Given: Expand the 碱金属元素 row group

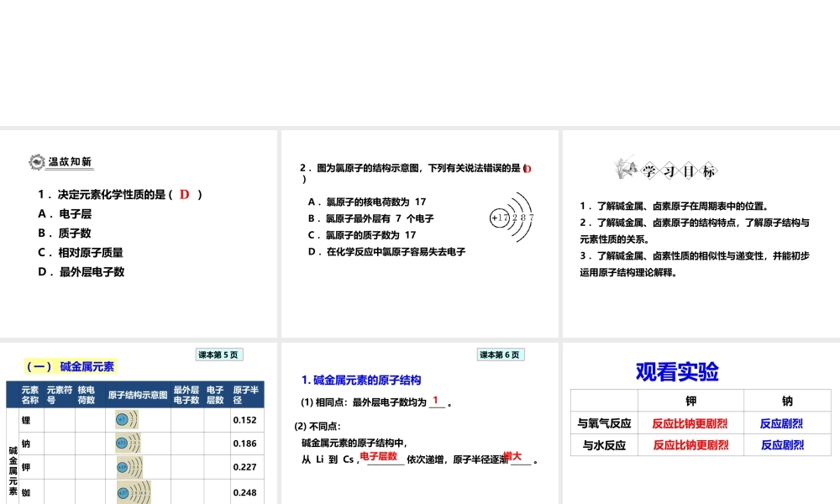Looking at the screenshot, I should tap(13, 458).
